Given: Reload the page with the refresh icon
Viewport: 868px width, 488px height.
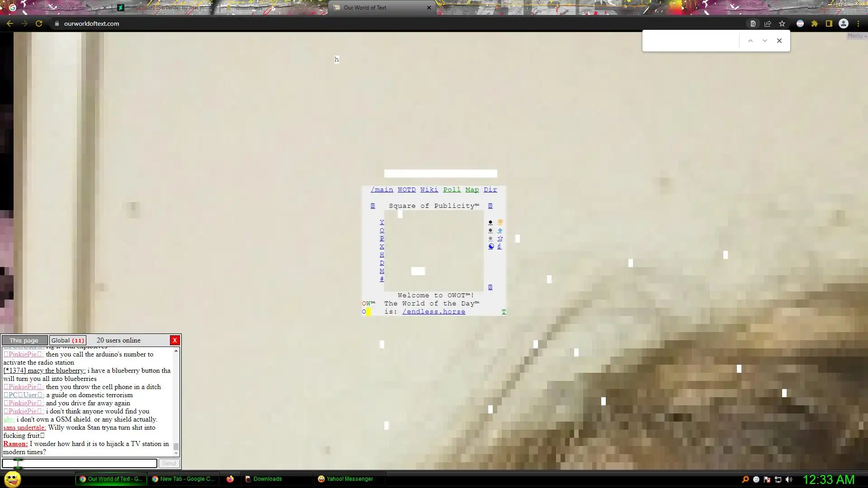Looking at the screenshot, I should coord(39,23).
